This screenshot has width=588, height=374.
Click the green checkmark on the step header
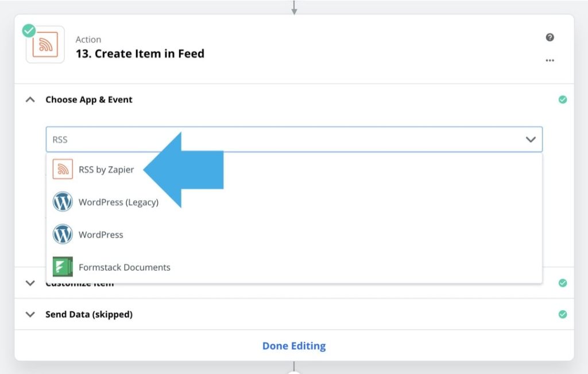pyautogui.click(x=29, y=30)
